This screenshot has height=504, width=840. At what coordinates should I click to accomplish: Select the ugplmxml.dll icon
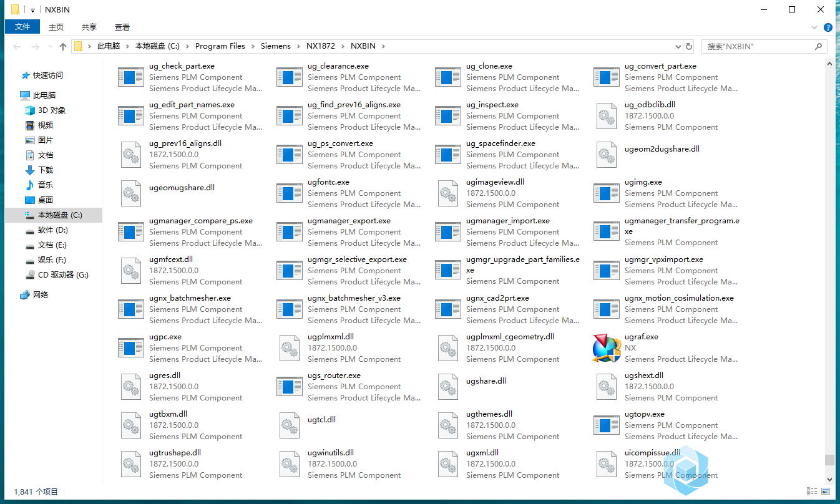[290, 348]
